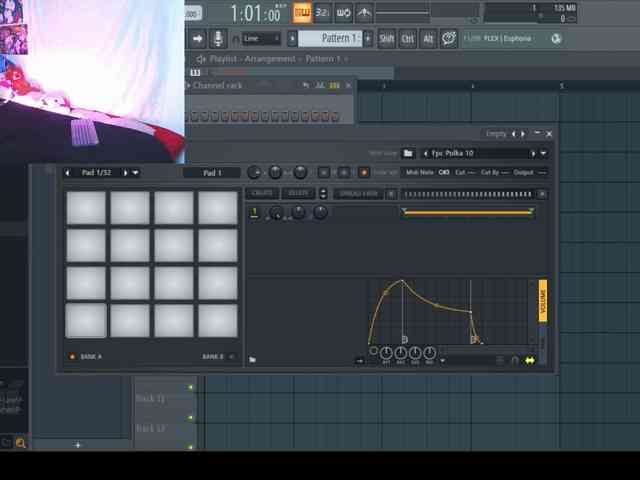Select the VOLUME envelope tab
Image resolution: width=640 pixels, height=480 pixels.
(543, 301)
